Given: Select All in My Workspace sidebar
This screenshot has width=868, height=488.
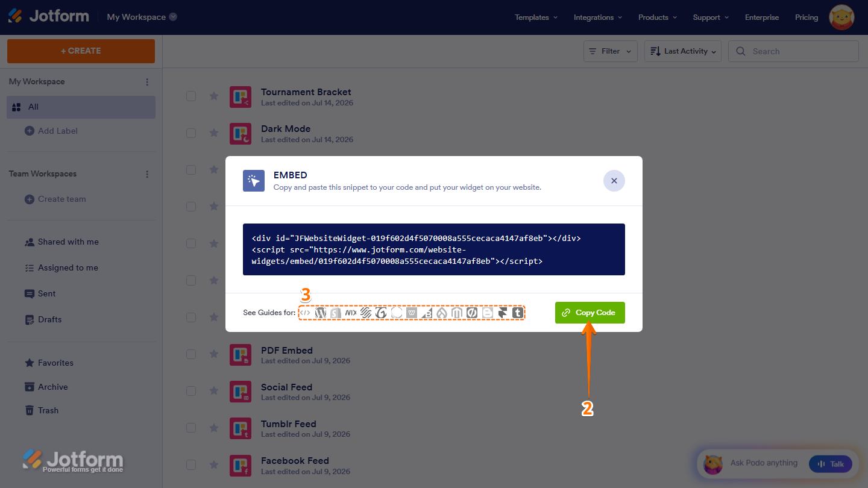Looking at the screenshot, I should pos(81,107).
